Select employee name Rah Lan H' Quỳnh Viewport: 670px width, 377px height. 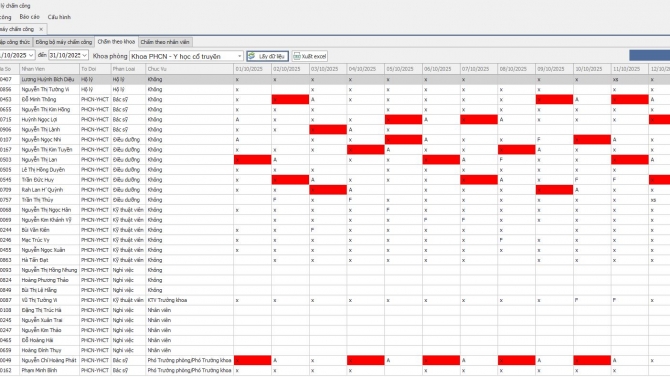pyautogui.click(x=42, y=190)
